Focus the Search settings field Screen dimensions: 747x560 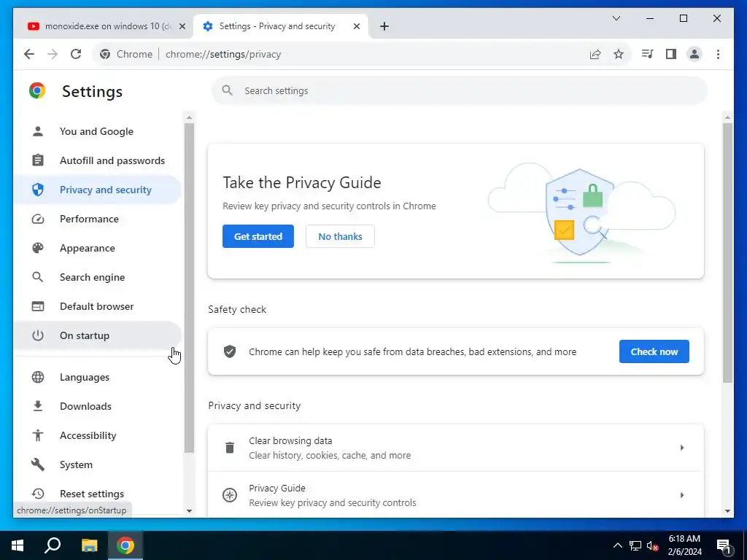pos(460,90)
